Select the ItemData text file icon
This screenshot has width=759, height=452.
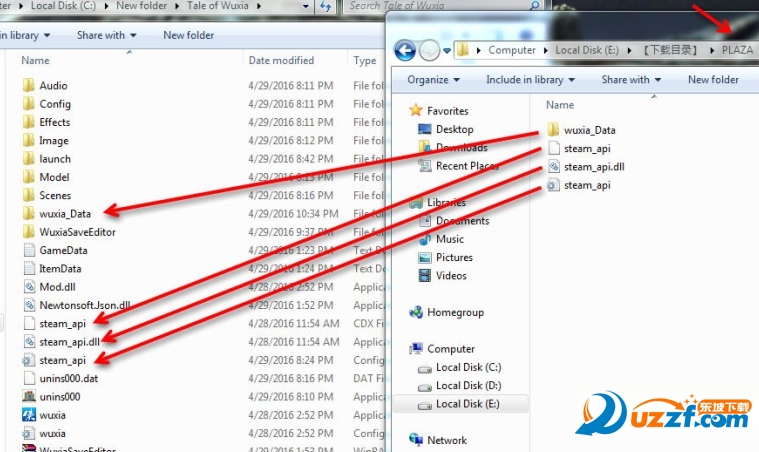(x=29, y=269)
